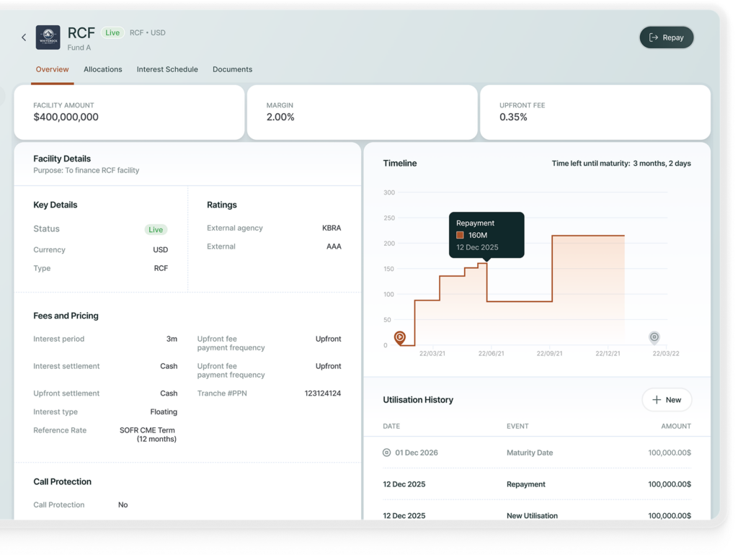The image size is (738, 560).
Task: Click the Live status badge in Key Details
Action: pyautogui.click(x=156, y=229)
